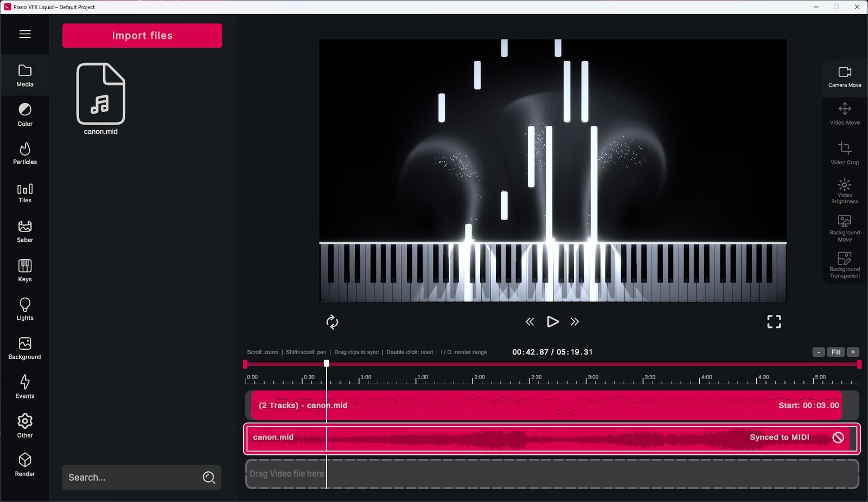Open the Lights panel
This screenshot has width=868, height=502.
click(25, 310)
